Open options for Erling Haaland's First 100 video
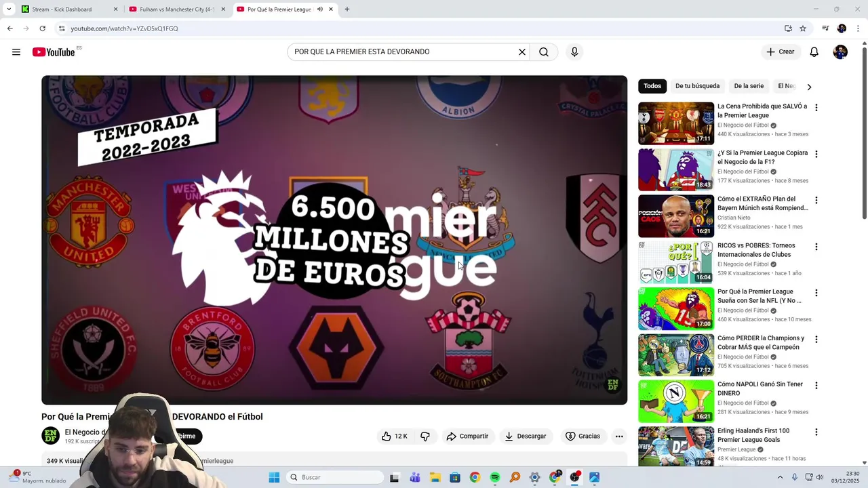This screenshot has width=868, height=488. [816, 432]
